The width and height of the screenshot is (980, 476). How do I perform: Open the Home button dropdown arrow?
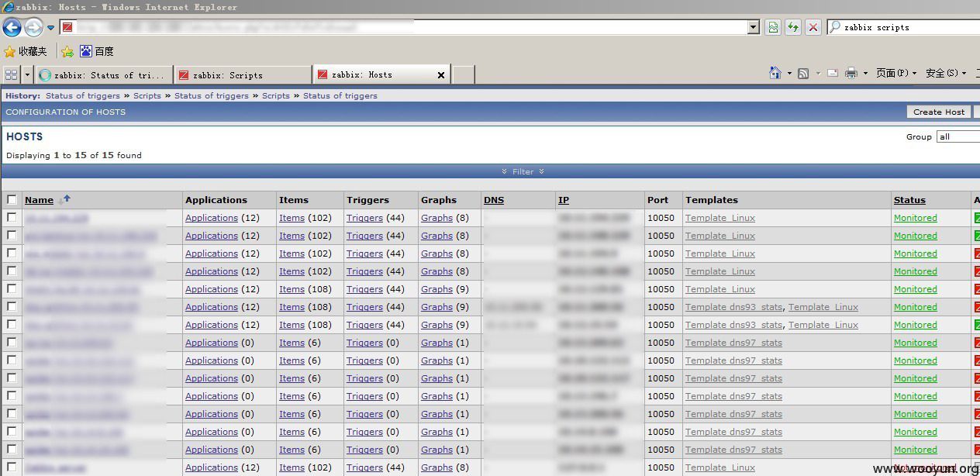789,74
